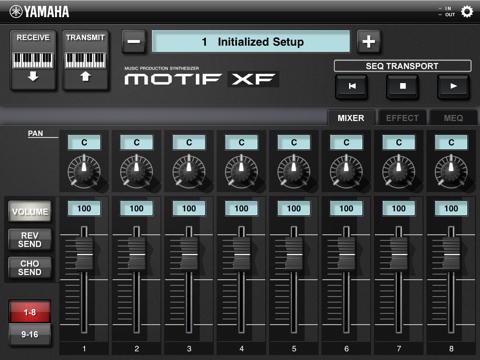Image resolution: width=480 pixels, height=360 pixels.
Task: Select pan value C for part 2
Action: (136, 142)
